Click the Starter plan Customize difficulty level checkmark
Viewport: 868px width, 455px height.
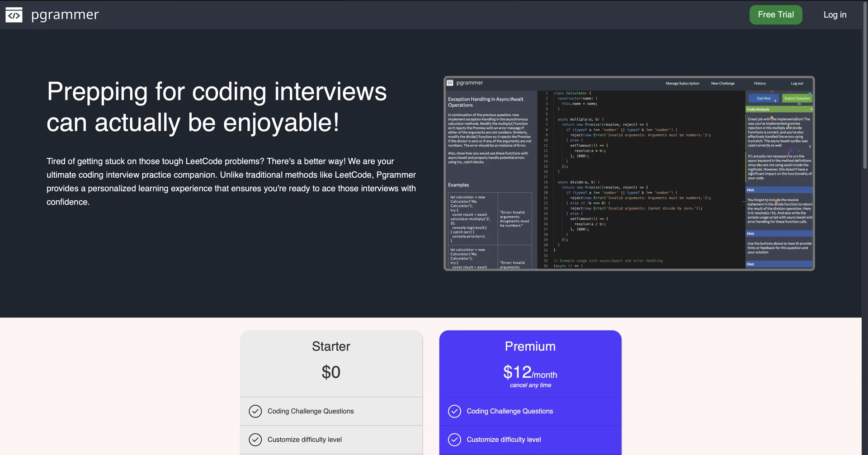pyautogui.click(x=255, y=440)
